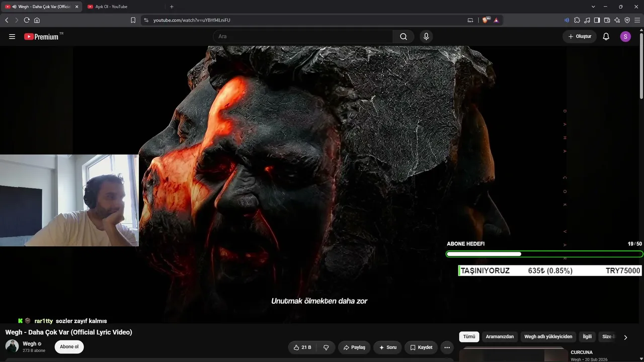Click the blue sound waves toolbar icon
The image size is (644, 362).
point(567,20)
